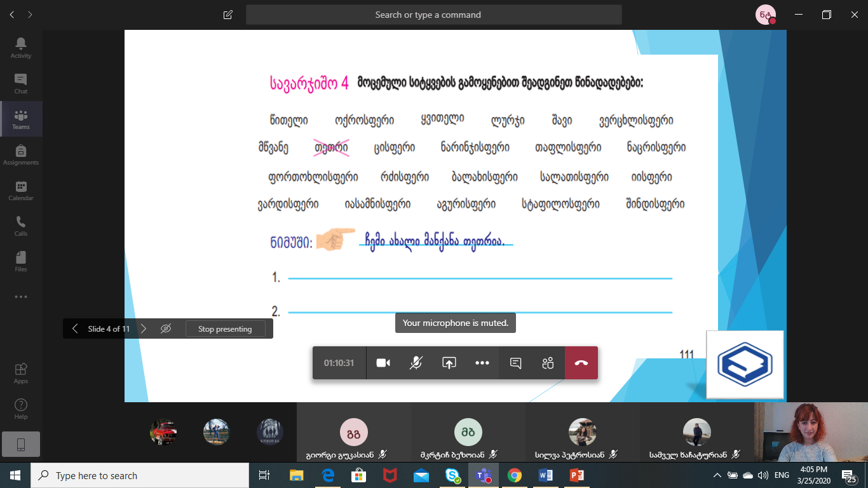Open the Chat section in the sidebar
The height and width of the screenshot is (488, 868).
tap(21, 83)
